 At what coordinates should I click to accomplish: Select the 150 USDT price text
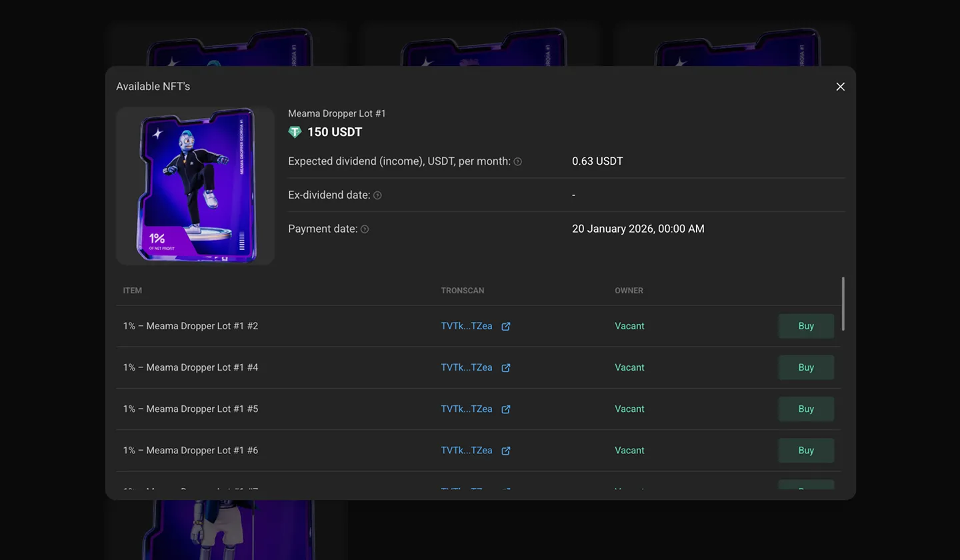[335, 132]
